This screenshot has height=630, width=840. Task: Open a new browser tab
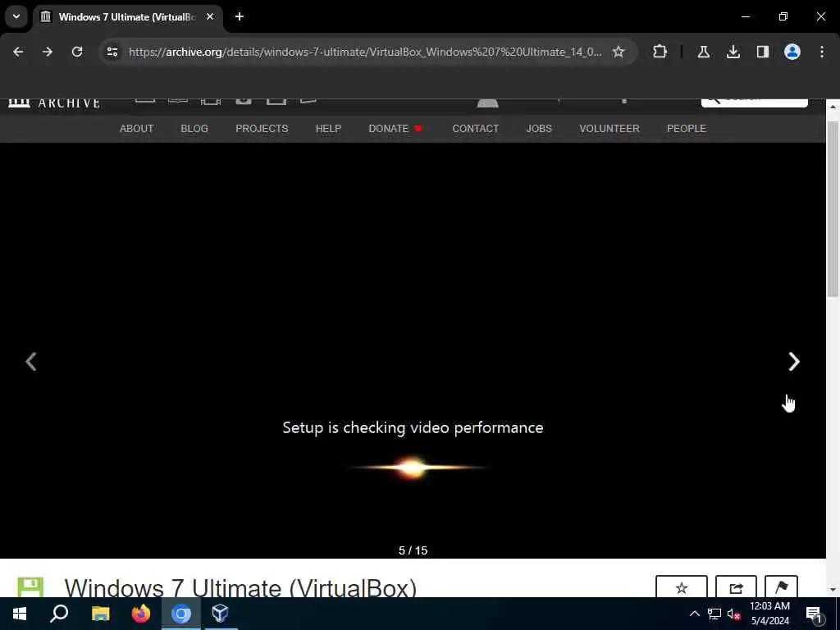coord(240,16)
